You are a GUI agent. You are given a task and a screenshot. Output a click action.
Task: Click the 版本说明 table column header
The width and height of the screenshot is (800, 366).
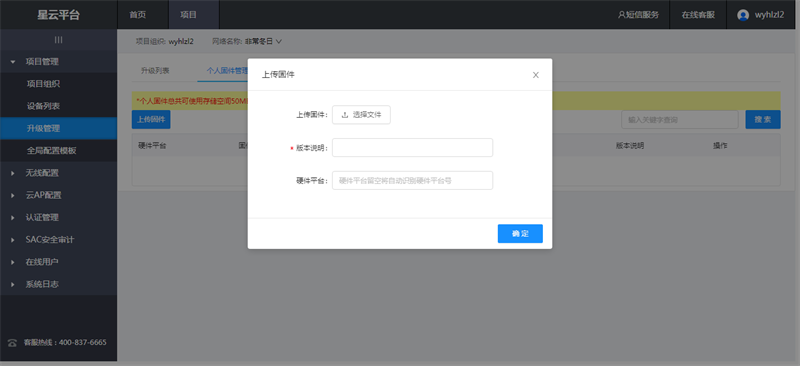point(630,145)
